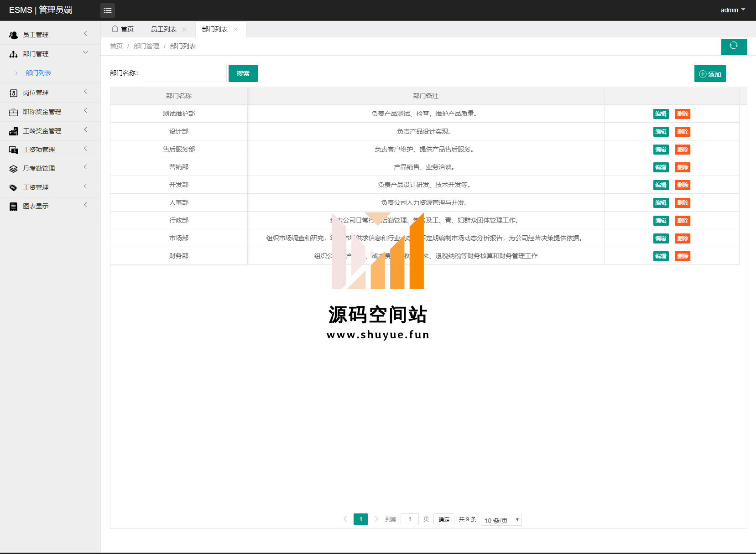Open the admin user dropdown
This screenshot has width=756, height=554.
pyautogui.click(x=733, y=10)
